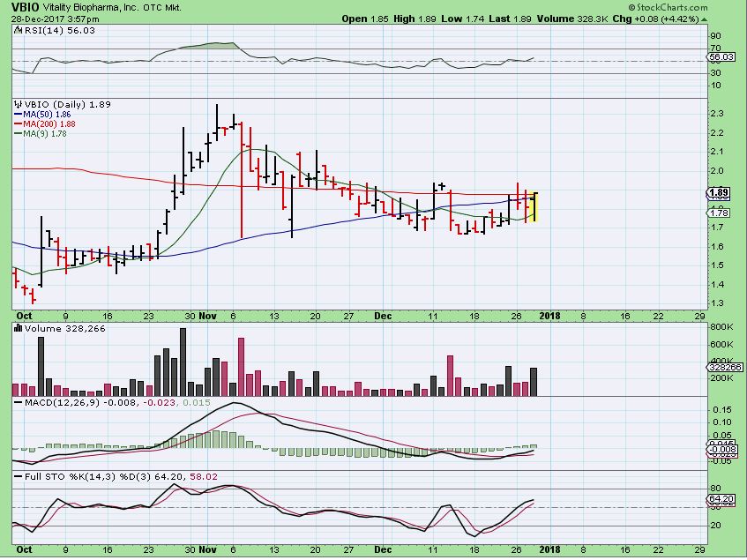Screen dimensions: 747x560
Task: Click the Chg +0.08 (+4.42%) value
Action: point(655,19)
